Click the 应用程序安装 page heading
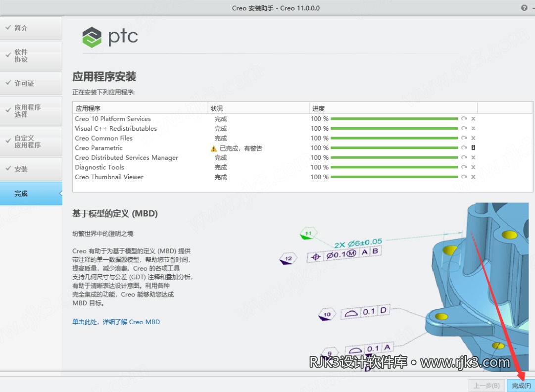The image size is (535, 392). tap(104, 76)
